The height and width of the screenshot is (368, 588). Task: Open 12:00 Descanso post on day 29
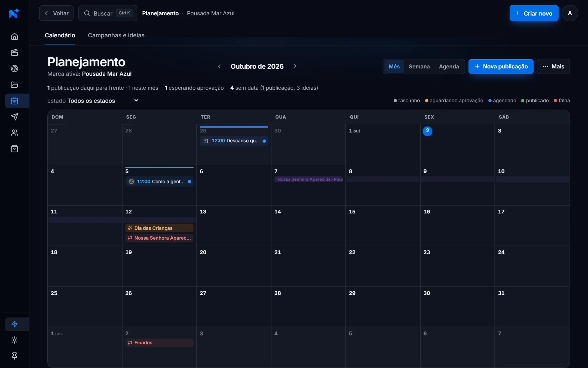[x=234, y=141]
